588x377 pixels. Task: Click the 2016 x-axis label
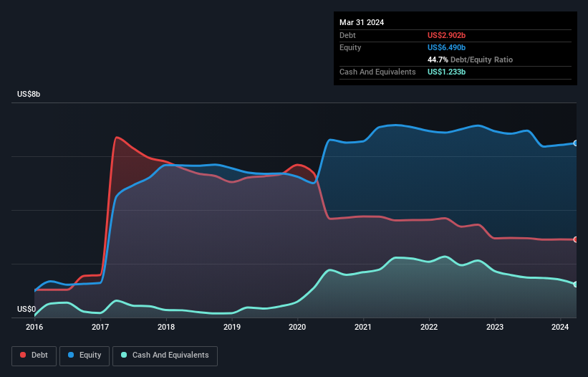[x=34, y=327]
